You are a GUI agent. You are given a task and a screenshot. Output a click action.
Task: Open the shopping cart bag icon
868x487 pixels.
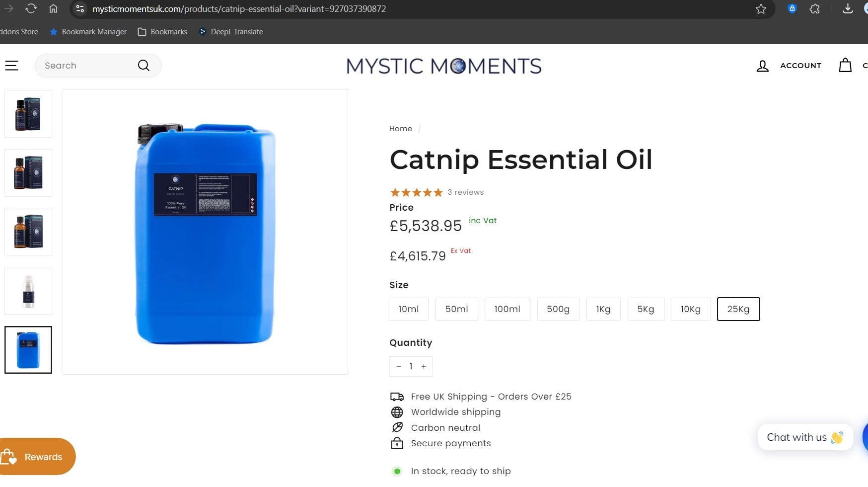845,66
